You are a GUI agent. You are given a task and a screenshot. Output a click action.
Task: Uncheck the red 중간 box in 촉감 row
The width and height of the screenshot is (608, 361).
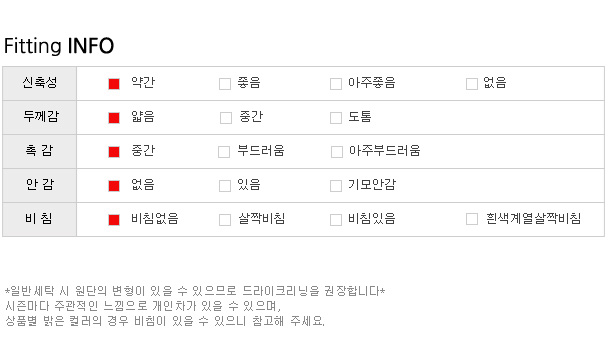pyautogui.click(x=114, y=152)
